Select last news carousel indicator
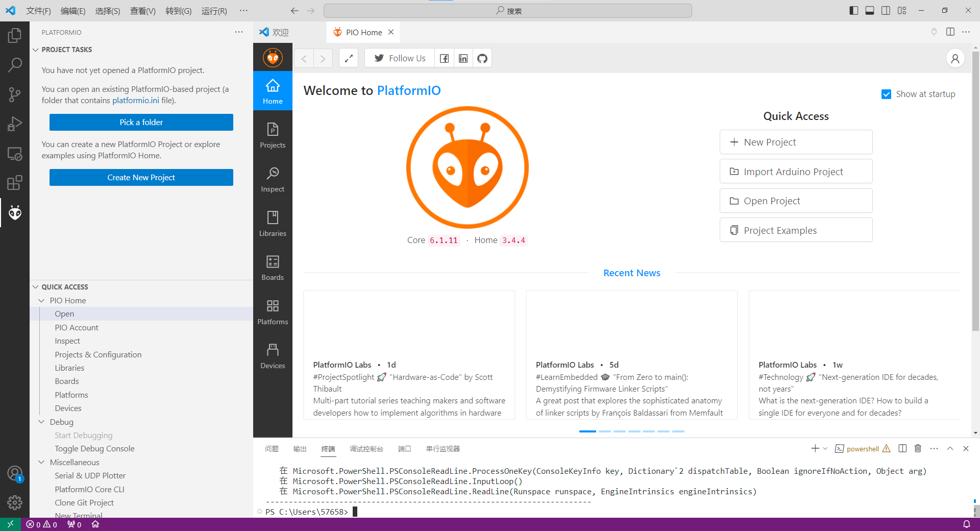Viewport: 980px width, 531px height. [x=678, y=431]
